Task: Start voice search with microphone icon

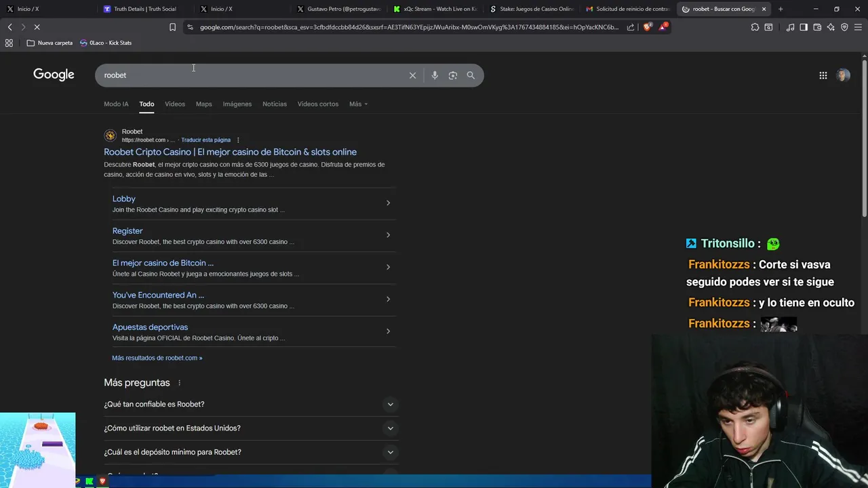Action: (x=435, y=75)
